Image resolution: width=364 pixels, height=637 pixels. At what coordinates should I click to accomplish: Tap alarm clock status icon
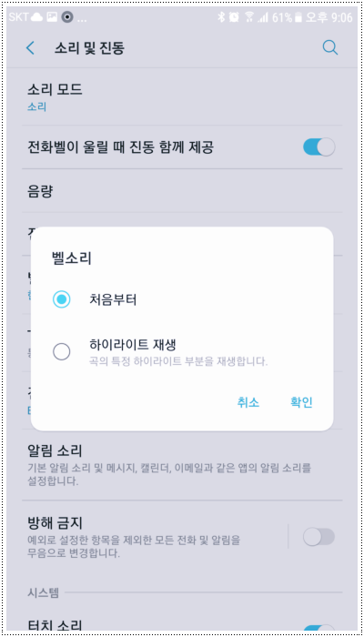pos(234,17)
